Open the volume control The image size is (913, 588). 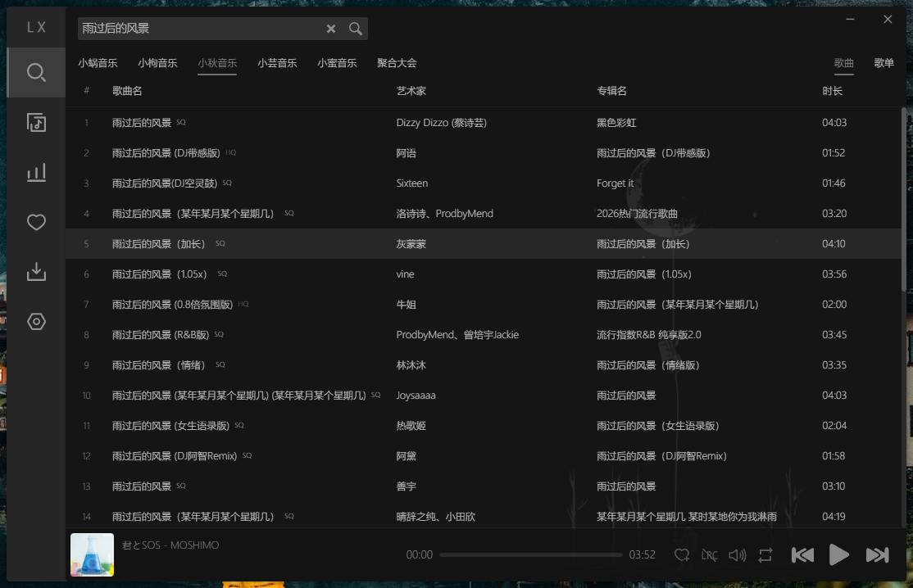coord(737,554)
